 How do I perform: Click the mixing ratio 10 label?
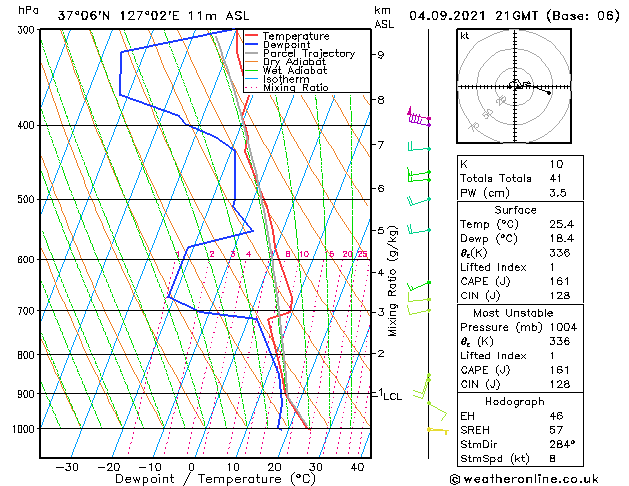pos(304,254)
